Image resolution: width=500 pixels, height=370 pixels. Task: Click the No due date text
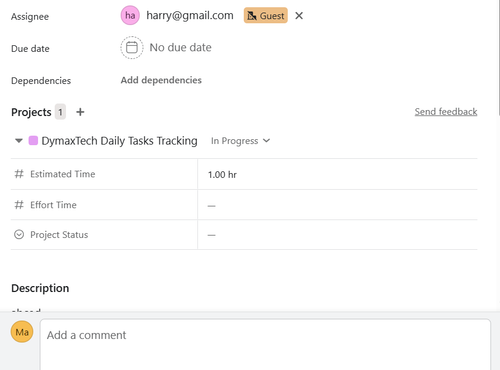[180, 48]
